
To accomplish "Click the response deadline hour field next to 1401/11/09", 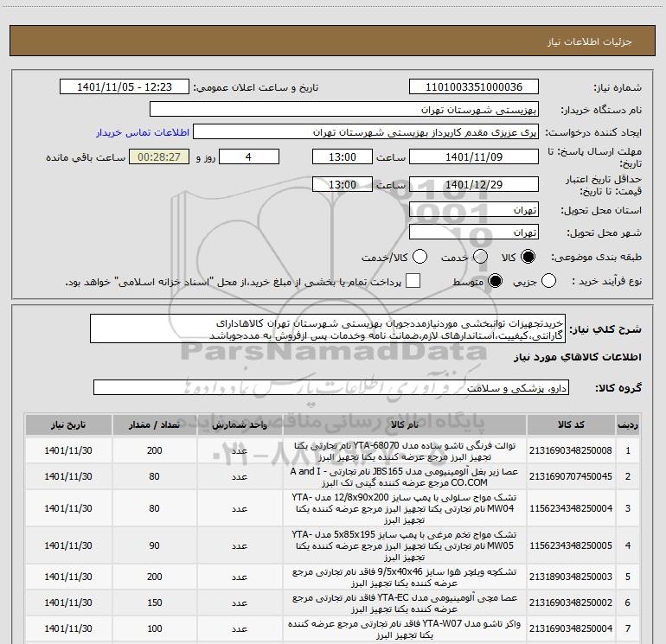I will click(343, 156).
